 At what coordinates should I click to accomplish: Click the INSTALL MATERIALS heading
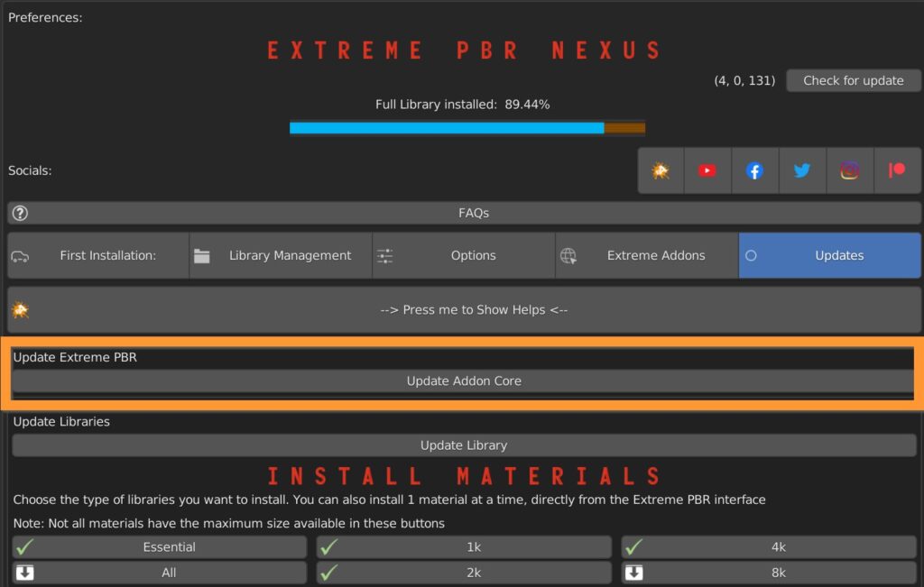pos(465,476)
